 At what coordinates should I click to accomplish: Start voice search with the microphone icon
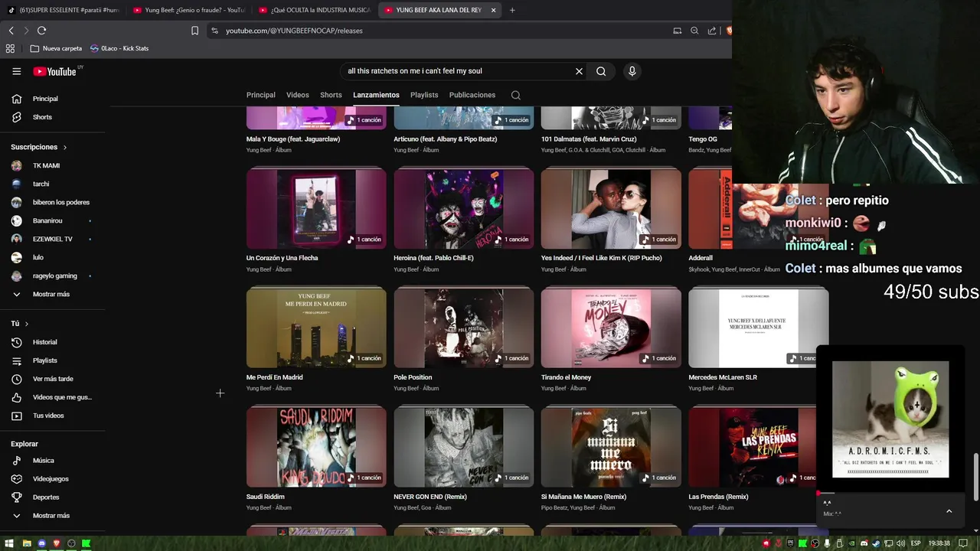(632, 71)
